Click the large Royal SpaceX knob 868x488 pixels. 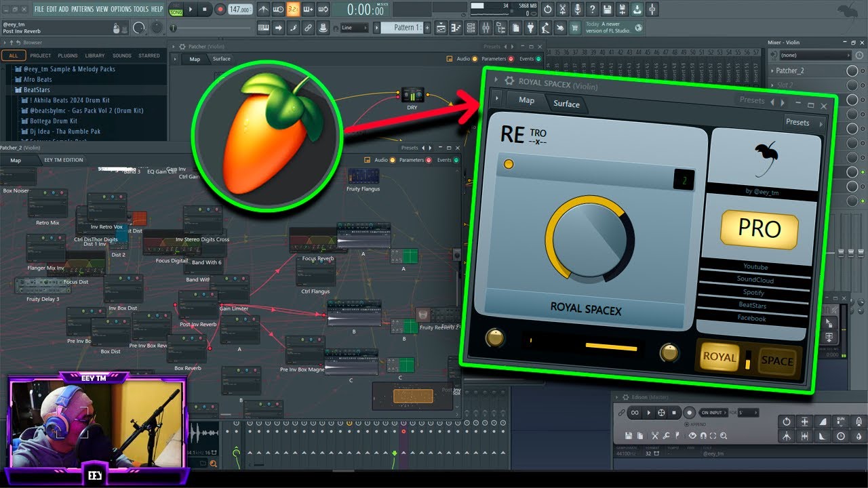(589, 239)
